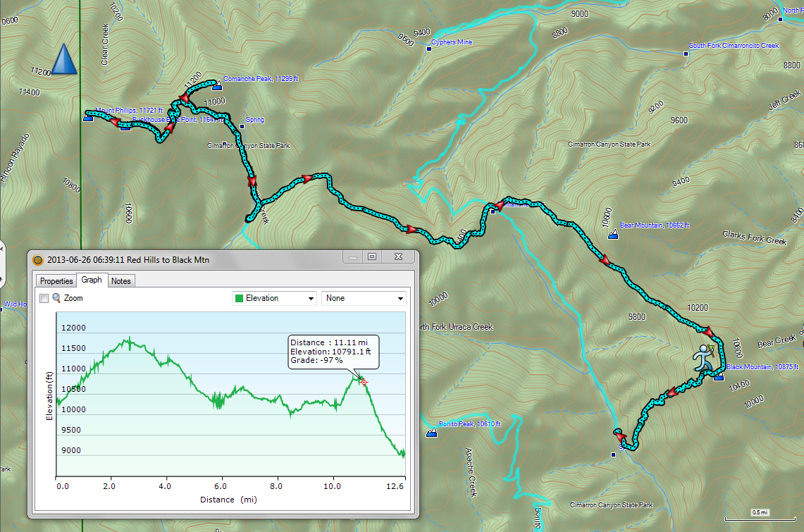Select the Graph tab
The width and height of the screenshot is (804, 532).
click(x=92, y=280)
